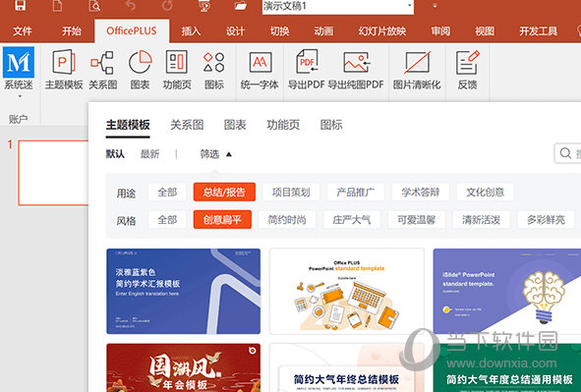Click the Redo arrow in quick access toolbar
Image resolution: width=581 pixels, height=392 pixels.
click(167, 5)
